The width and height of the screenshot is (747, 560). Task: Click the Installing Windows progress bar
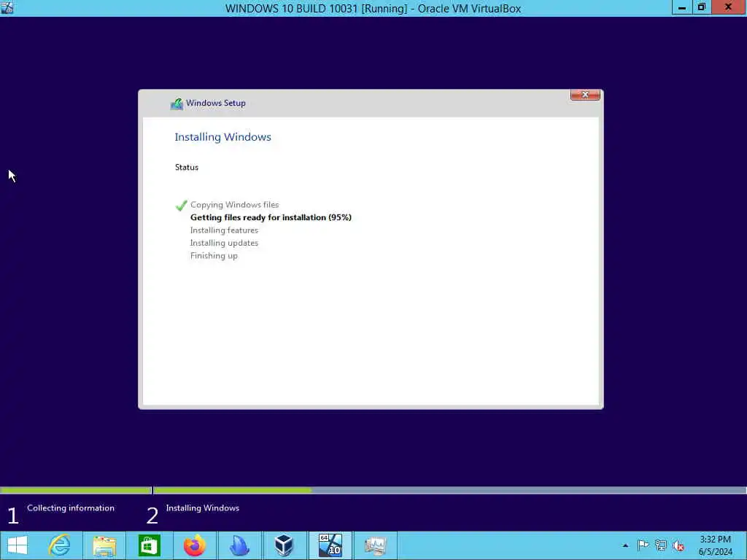point(449,490)
